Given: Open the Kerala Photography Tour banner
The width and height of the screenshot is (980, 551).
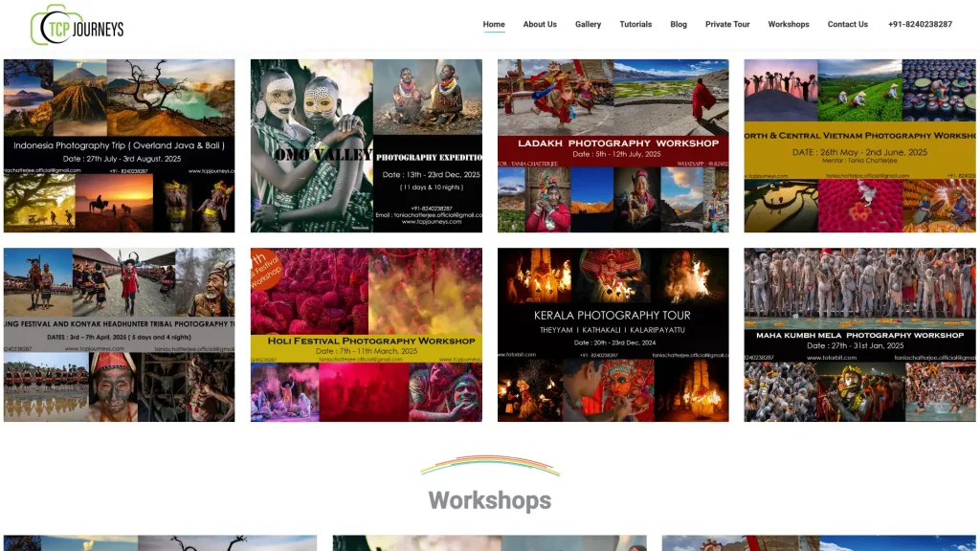Looking at the screenshot, I should 613,335.
